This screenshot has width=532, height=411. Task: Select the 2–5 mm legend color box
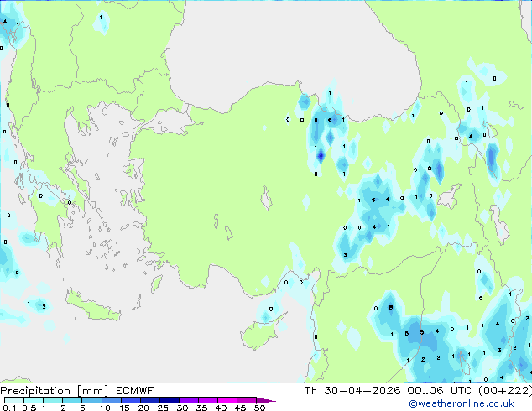point(72,400)
